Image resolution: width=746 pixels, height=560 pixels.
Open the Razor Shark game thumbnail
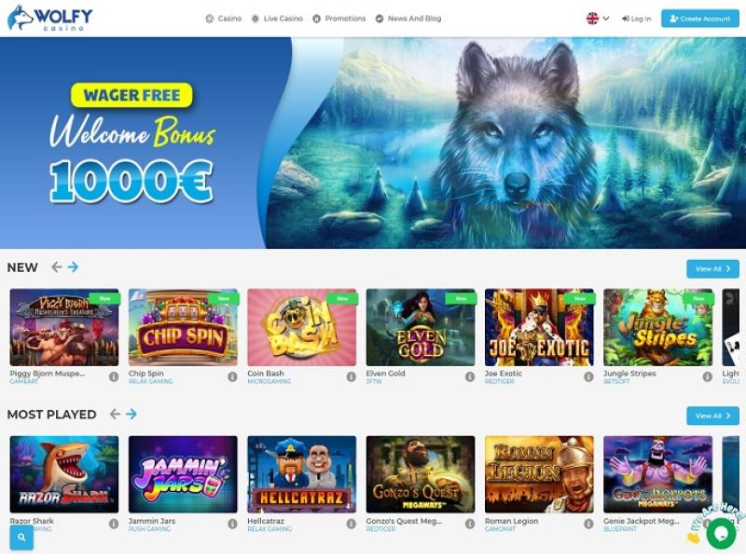[x=64, y=474]
